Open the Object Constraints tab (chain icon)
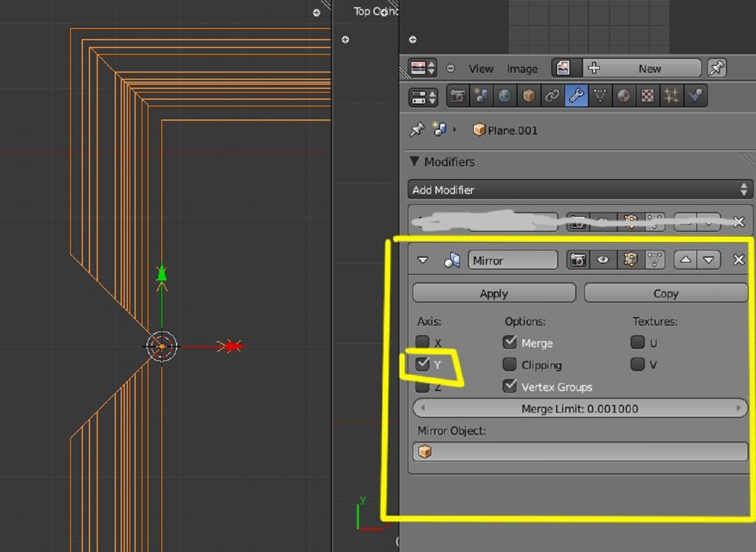 point(552,96)
